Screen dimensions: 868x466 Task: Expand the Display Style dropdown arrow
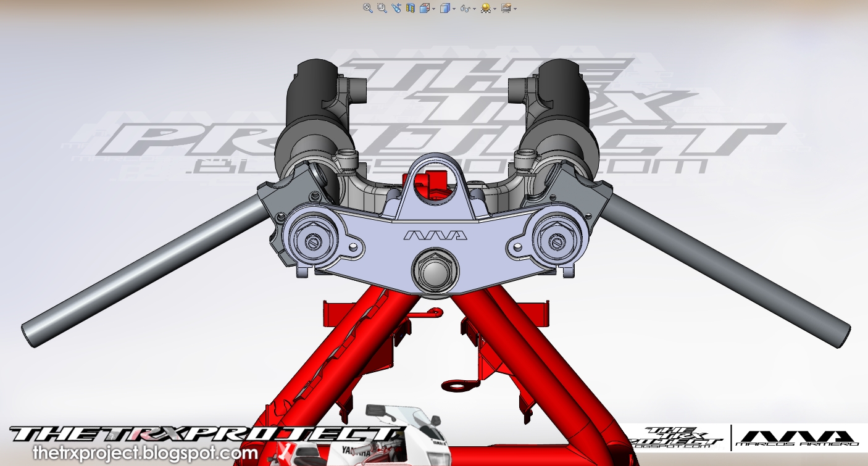point(454,9)
